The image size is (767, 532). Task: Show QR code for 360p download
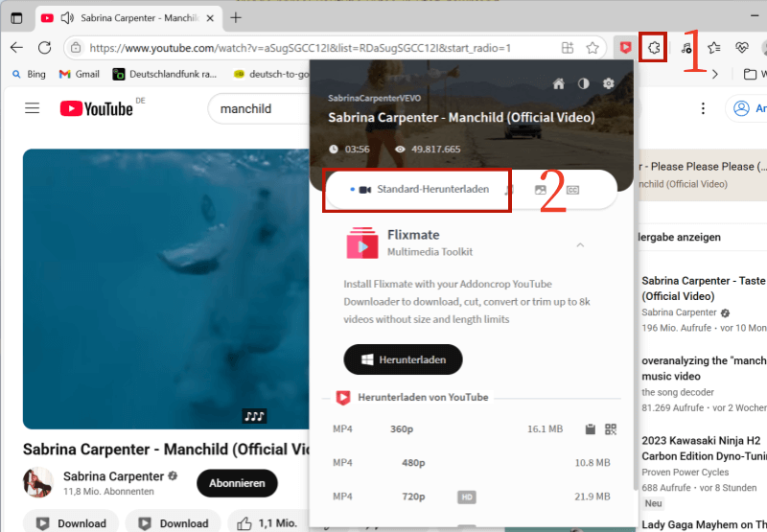click(611, 428)
